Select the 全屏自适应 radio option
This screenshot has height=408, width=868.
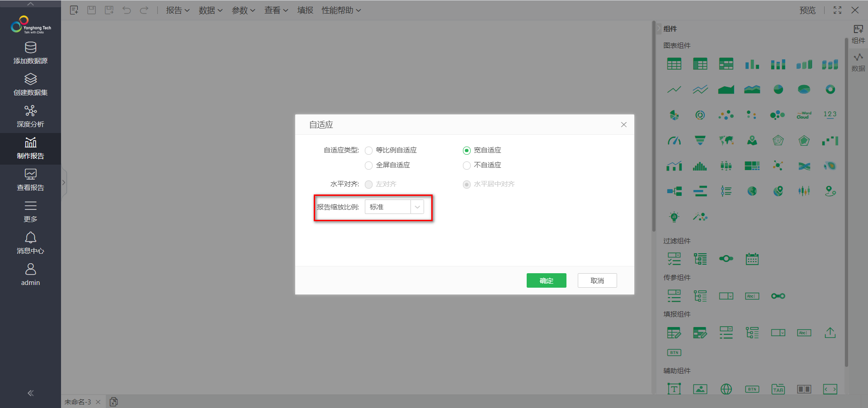[x=369, y=166]
